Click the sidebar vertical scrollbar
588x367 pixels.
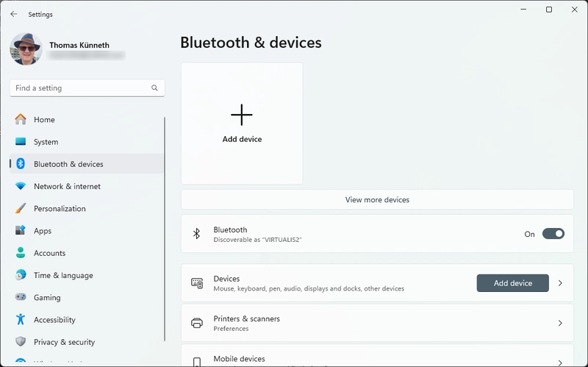point(164,229)
